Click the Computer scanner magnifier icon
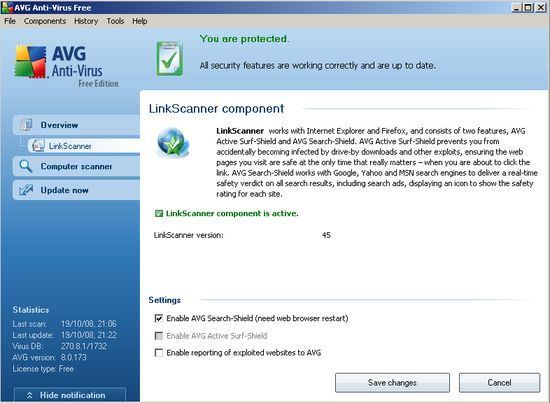The width and height of the screenshot is (550, 403). pos(26,166)
